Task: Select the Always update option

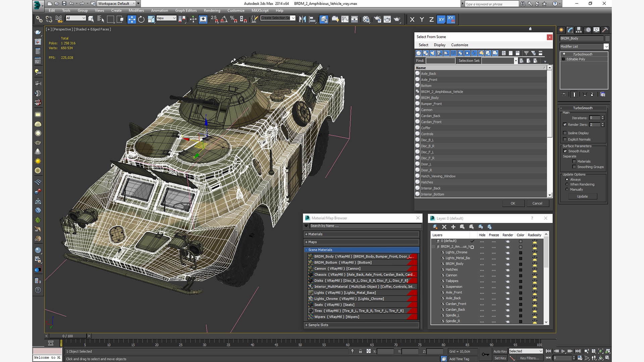Action: [x=567, y=180]
